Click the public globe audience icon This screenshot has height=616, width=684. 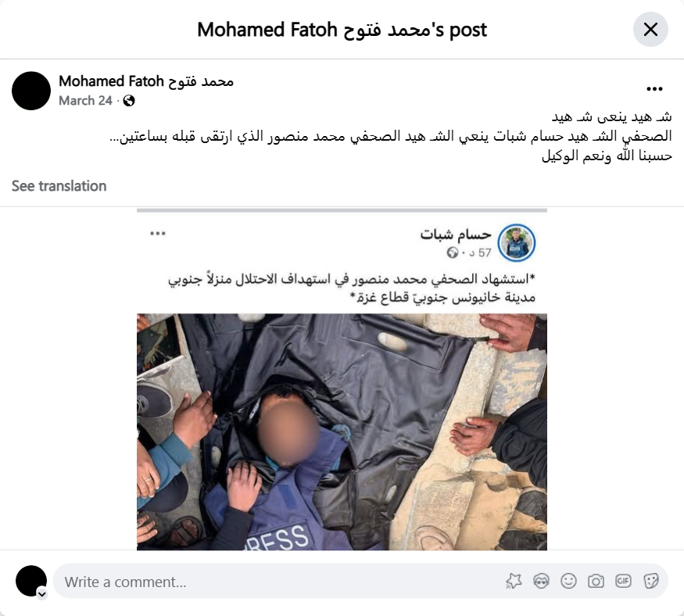click(x=129, y=101)
